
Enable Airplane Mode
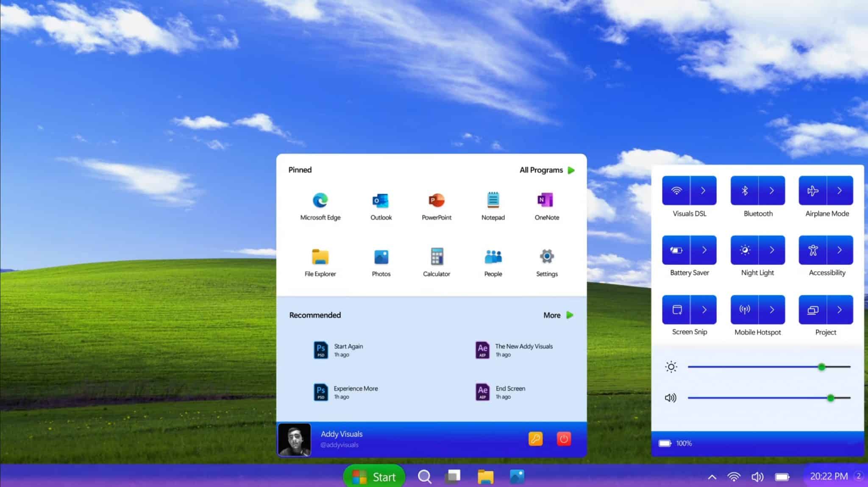[814, 190]
